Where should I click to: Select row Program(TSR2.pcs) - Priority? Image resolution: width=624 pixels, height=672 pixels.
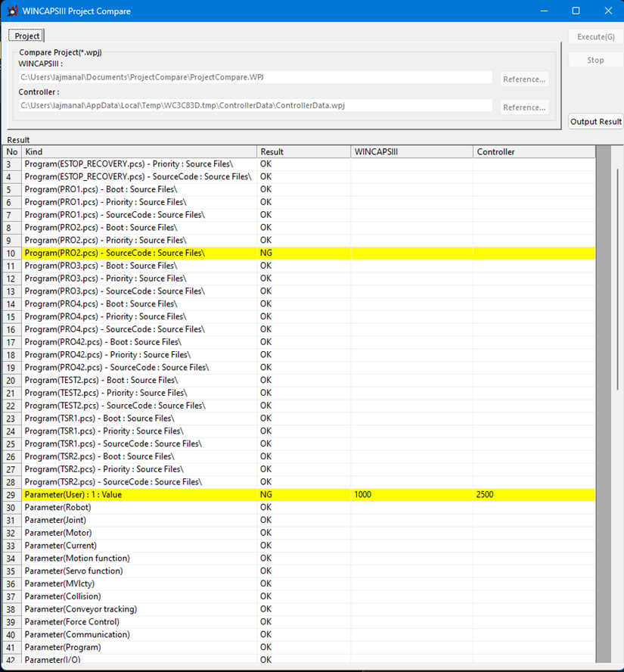pos(299,469)
